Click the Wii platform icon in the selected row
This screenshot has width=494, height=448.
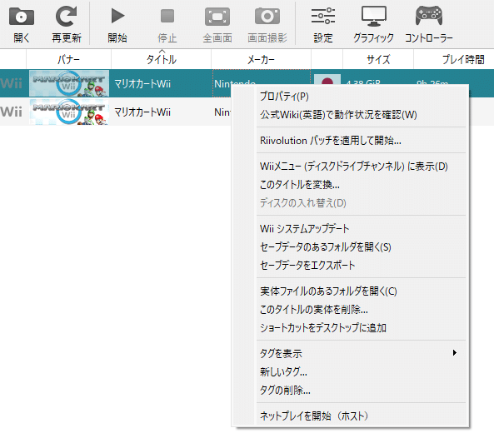[12, 83]
